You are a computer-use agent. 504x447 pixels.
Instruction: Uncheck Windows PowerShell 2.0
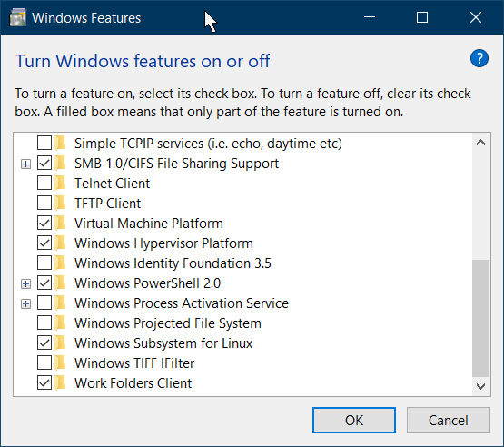coord(44,283)
